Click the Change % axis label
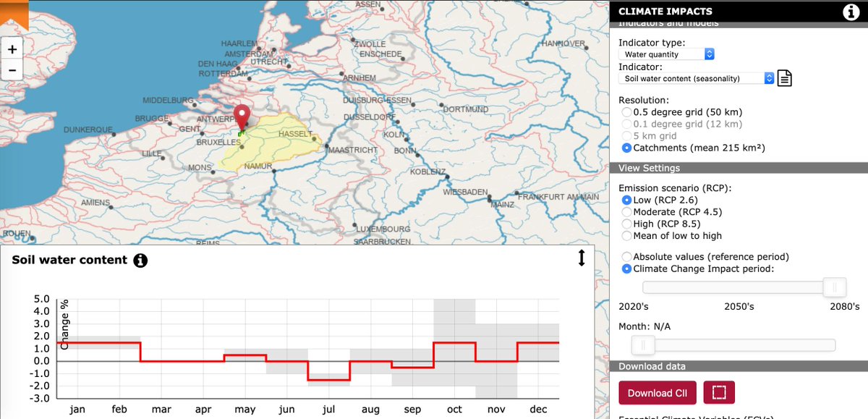This screenshot has height=419, width=868. [x=65, y=323]
